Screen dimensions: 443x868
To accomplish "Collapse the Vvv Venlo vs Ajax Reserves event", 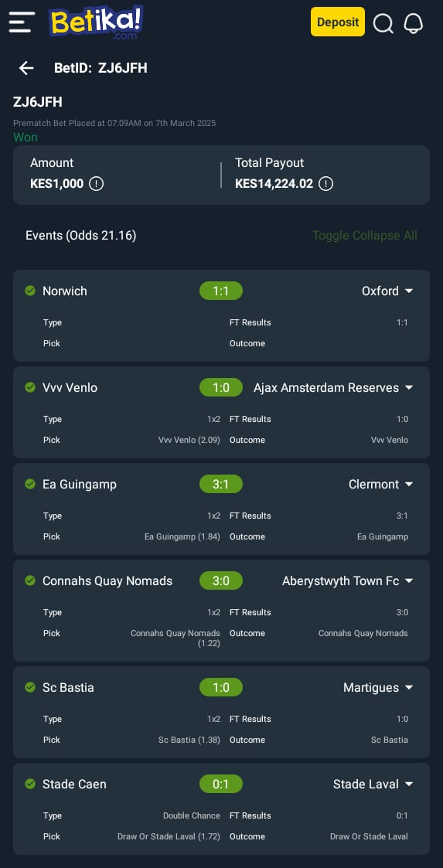I will [409, 387].
